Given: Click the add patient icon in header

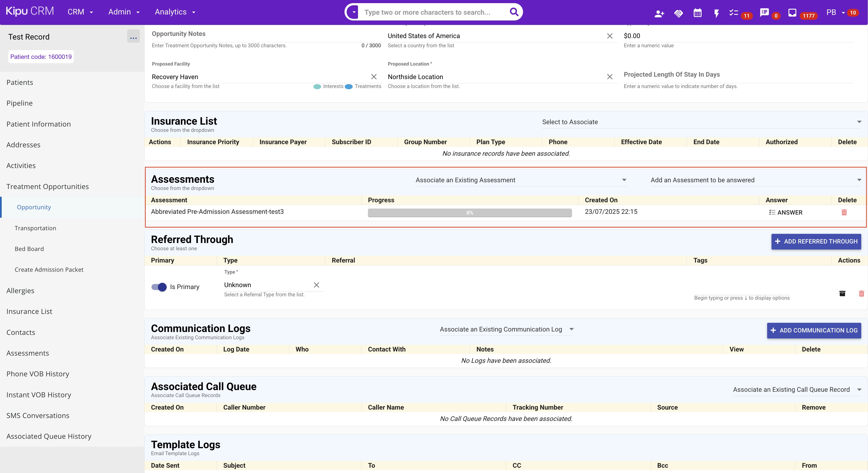Looking at the screenshot, I should pyautogui.click(x=659, y=13).
